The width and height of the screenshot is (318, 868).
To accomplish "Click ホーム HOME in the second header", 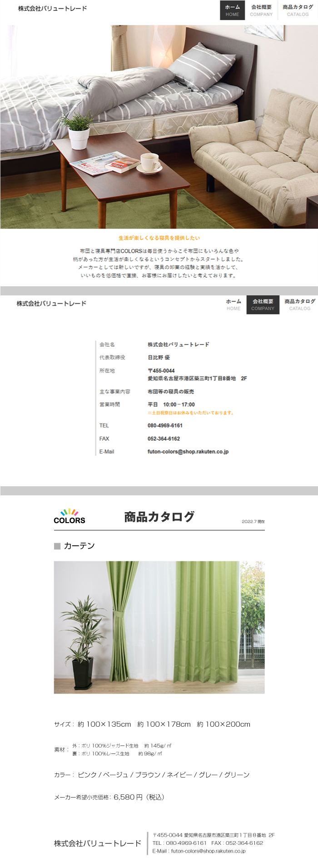I will (x=234, y=304).
